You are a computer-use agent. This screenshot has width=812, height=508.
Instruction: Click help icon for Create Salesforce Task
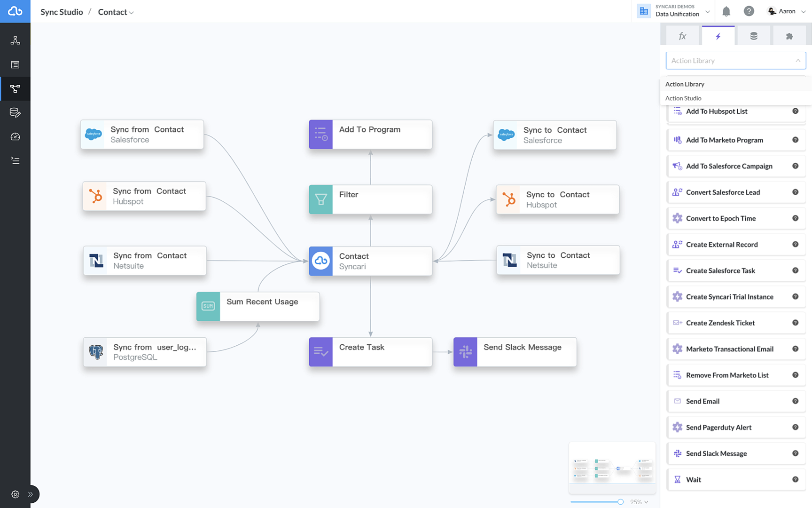click(795, 270)
